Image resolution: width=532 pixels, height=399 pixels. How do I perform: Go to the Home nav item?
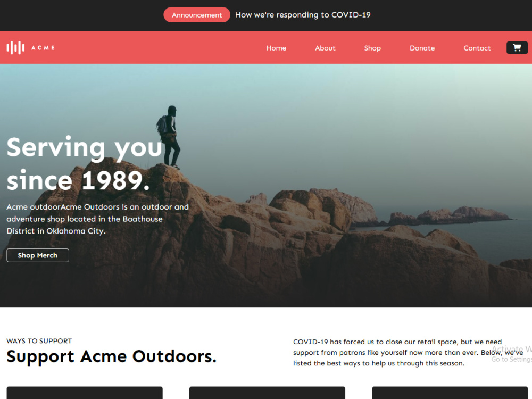coord(276,48)
